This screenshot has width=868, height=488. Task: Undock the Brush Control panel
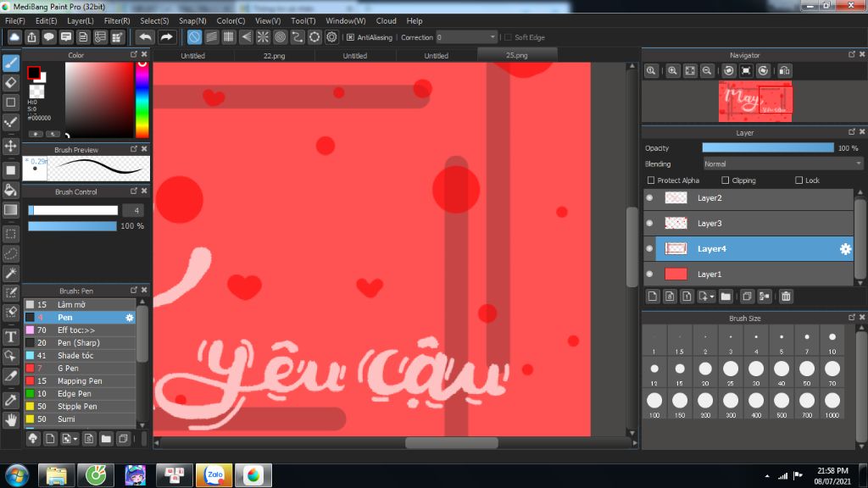[x=133, y=191]
